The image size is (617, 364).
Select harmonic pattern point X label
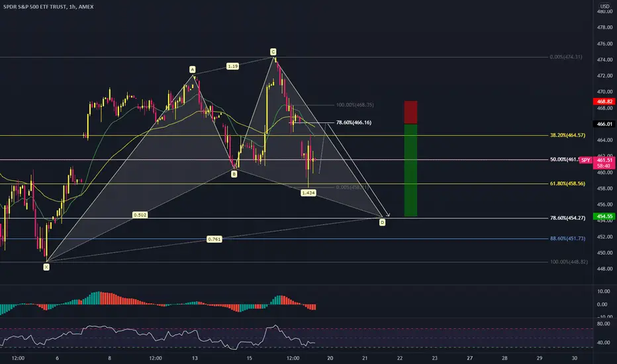[x=46, y=267]
